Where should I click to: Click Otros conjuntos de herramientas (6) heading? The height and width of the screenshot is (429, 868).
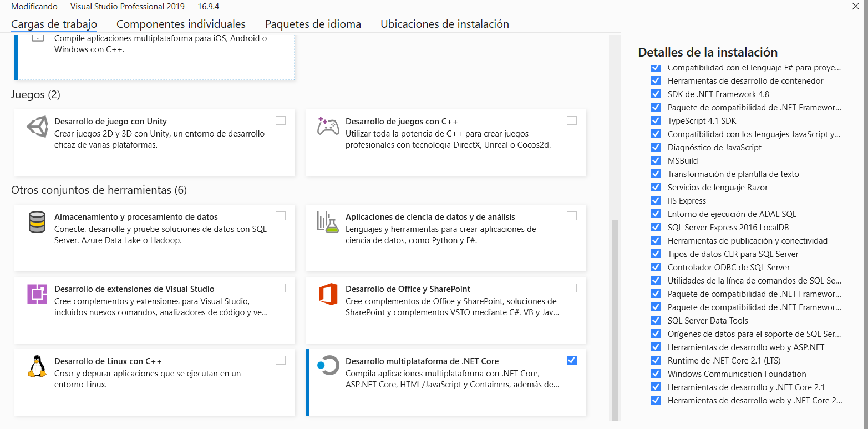click(x=99, y=190)
